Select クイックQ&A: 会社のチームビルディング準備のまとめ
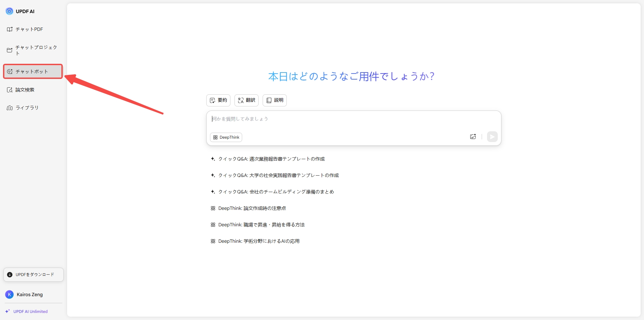Viewport: 644px width, 320px height. (x=272, y=192)
